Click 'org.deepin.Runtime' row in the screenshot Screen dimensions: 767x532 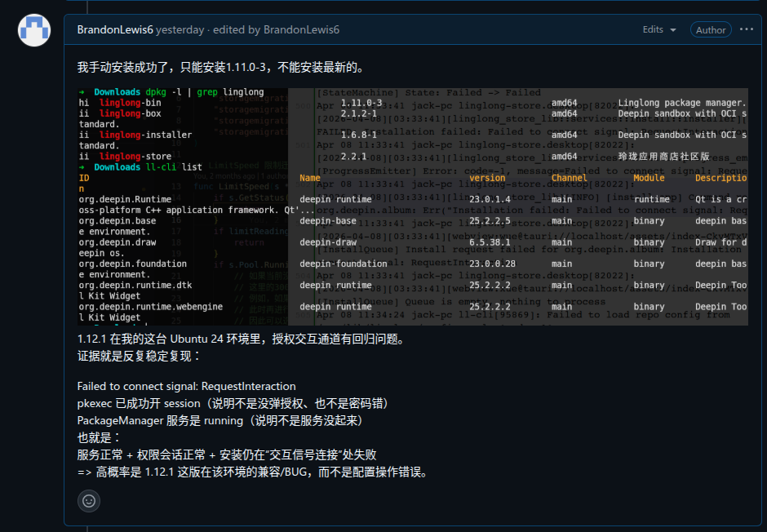(x=125, y=199)
